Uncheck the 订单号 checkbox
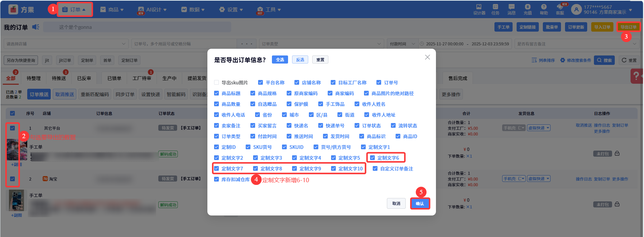The image size is (644, 237). (379, 82)
